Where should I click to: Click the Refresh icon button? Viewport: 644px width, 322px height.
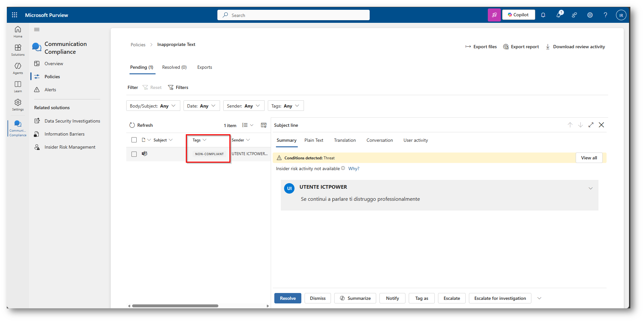point(132,125)
